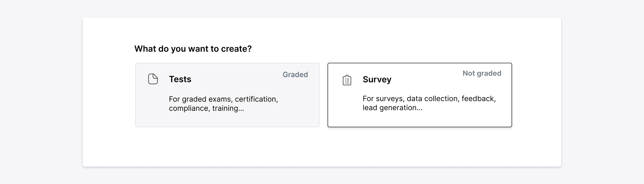Click the word "certification" in Tests description
This screenshot has height=184, width=644.
pos(256,99)
